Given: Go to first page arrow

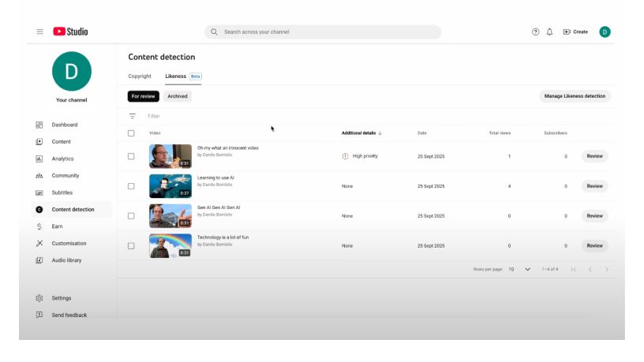Looking at the screenshot, I should [573, 269].
